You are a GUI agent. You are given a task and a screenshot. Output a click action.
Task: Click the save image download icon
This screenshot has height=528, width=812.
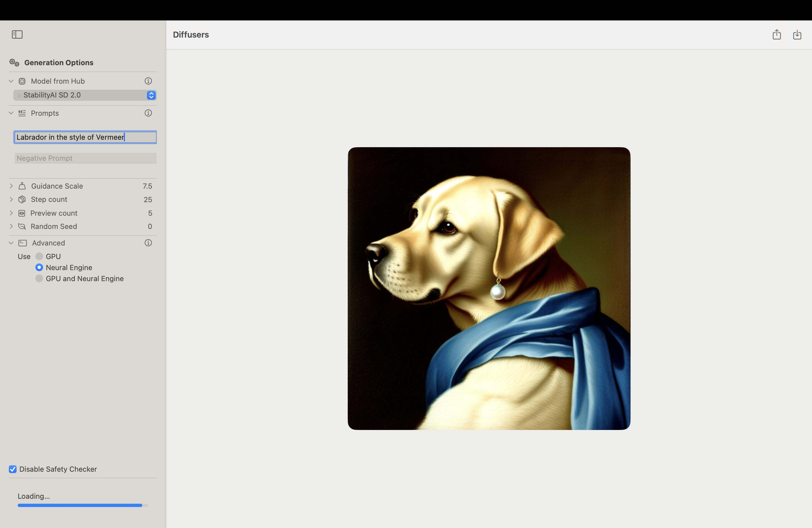[x=797, y=35]
